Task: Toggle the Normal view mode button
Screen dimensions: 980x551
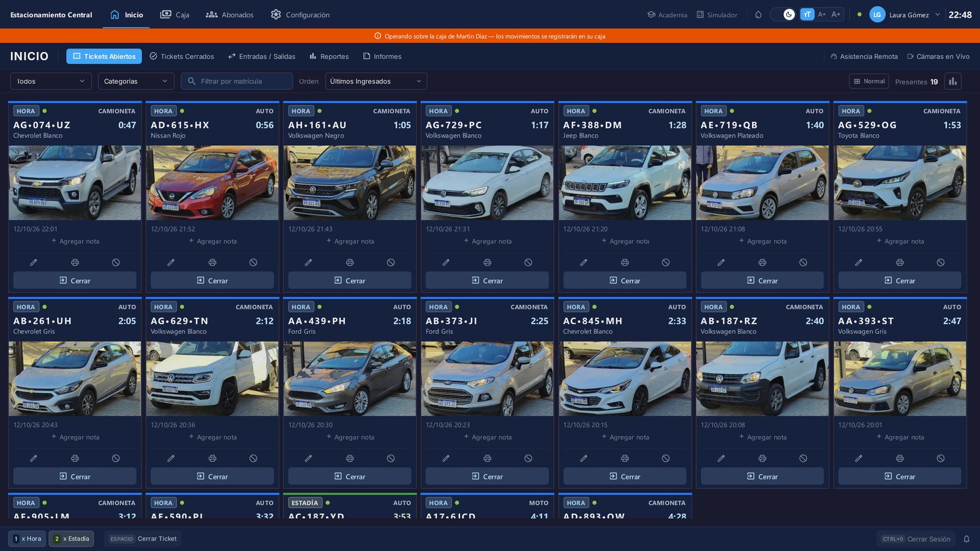Action: tap(869, 81)
